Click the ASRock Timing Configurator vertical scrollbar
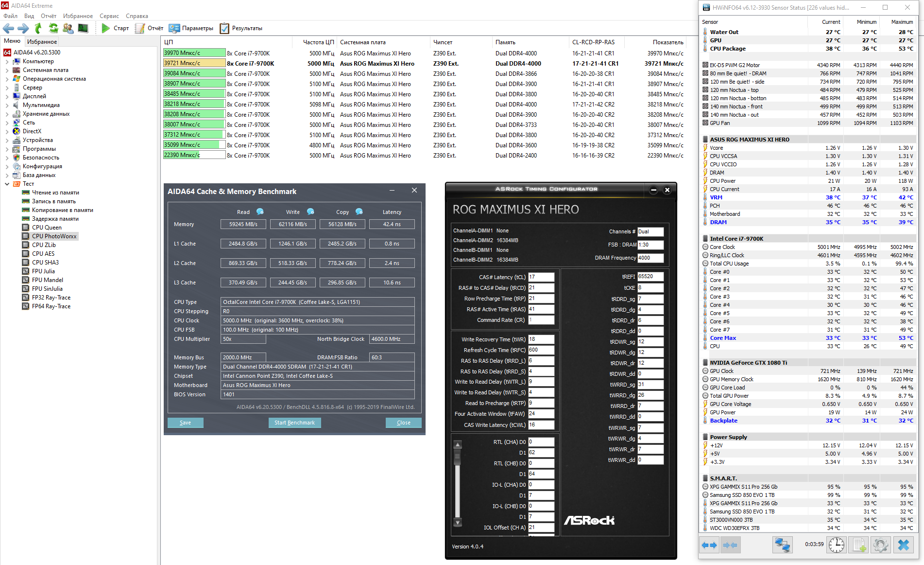Screen dimensions: 924x565 [x=457, y=484]
